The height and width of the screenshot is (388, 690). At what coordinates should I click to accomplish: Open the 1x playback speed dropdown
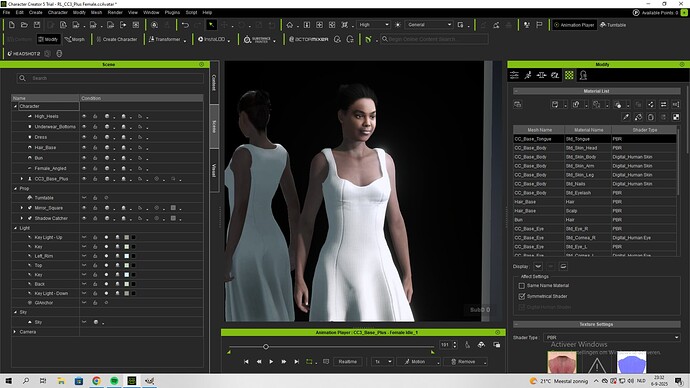pyautogui.click(x=382, y=362)
